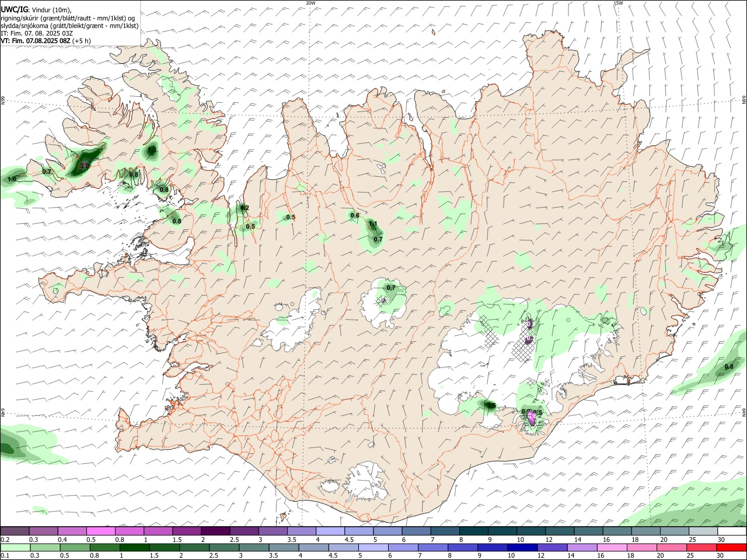The image size is (747, 560).
Task: Click the 0.6 precipitation value in north Iceland
Action: (x=355, y=215)
